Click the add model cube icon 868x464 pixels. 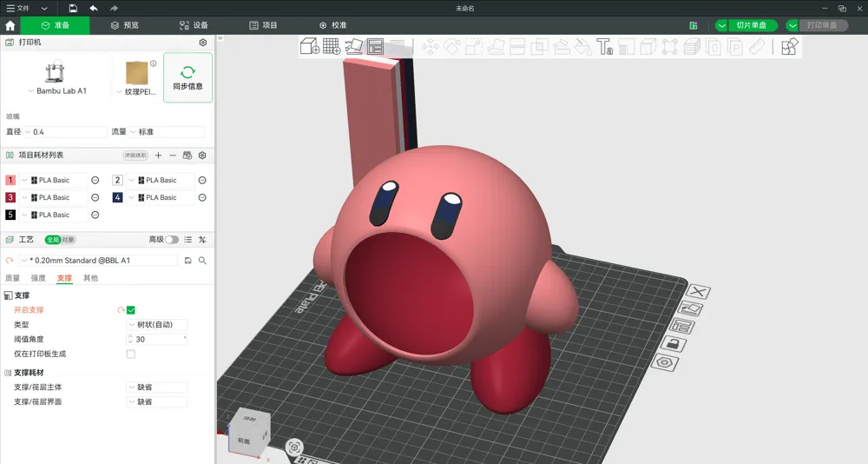coord(310,47)
